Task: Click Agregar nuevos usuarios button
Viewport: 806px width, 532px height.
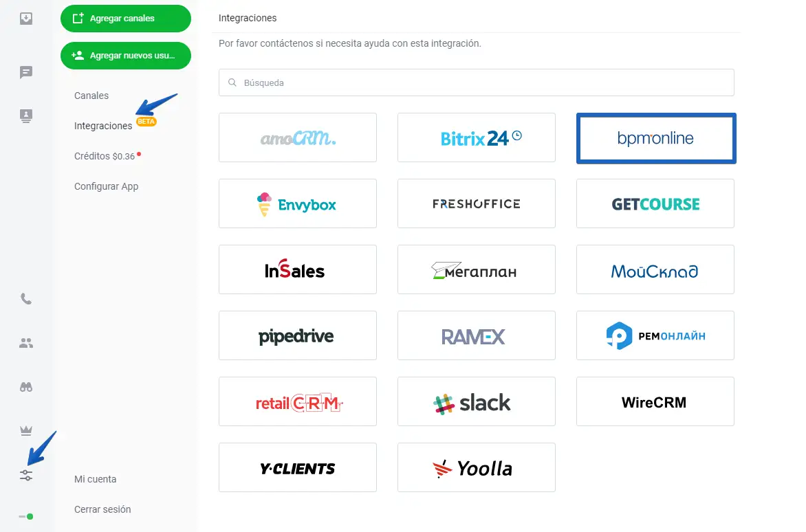Action: (125, 56)
